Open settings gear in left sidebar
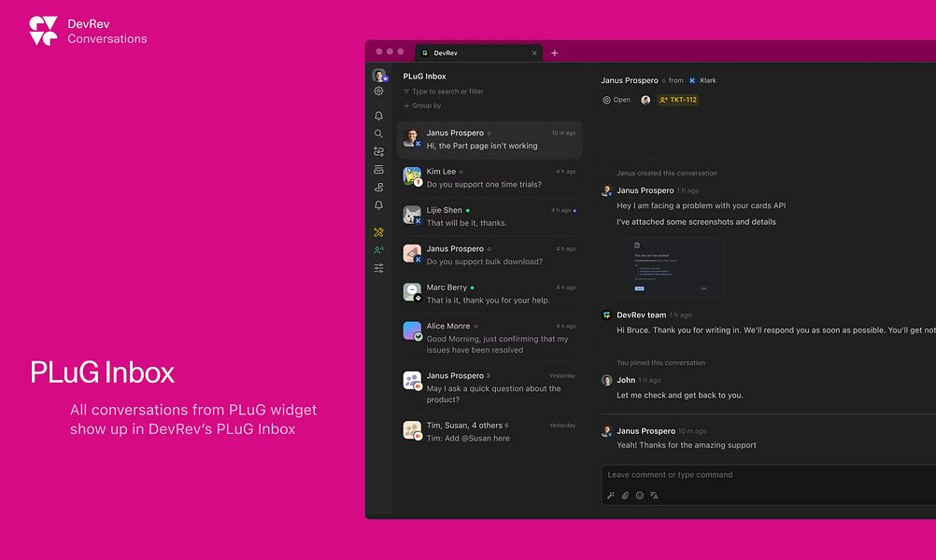The height and width of the screenshot is (560, 936). (x=378, y=91)
